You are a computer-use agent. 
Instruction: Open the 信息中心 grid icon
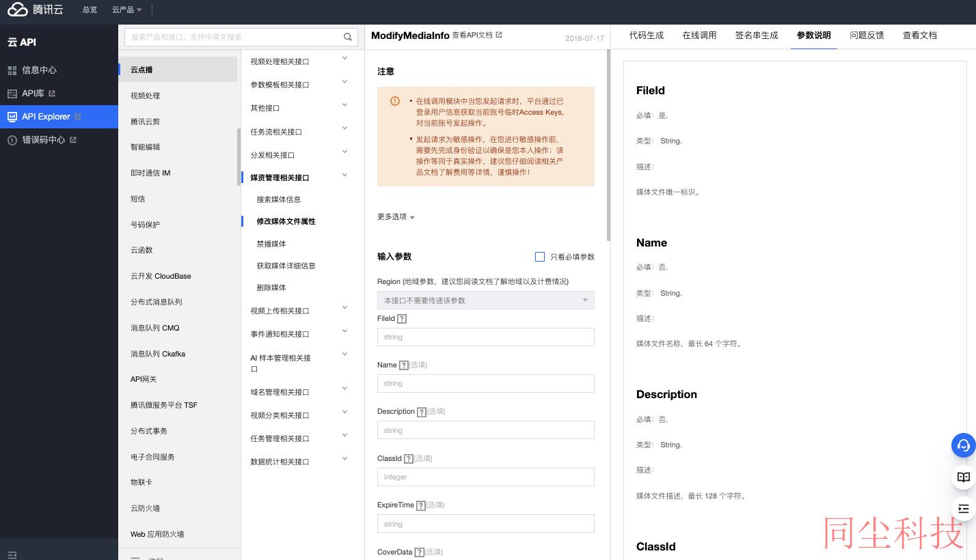click(12, 70)
